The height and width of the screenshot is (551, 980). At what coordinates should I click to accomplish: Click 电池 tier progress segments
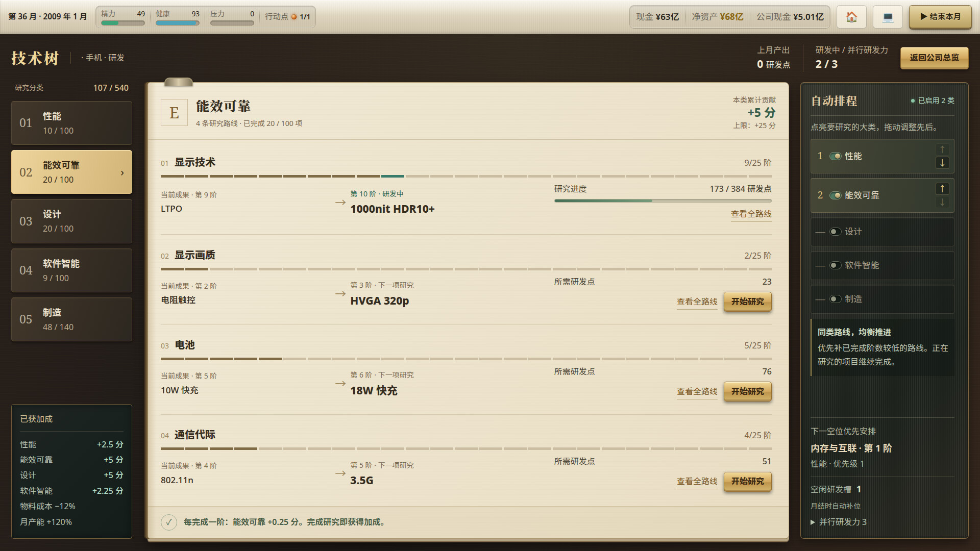466,359
